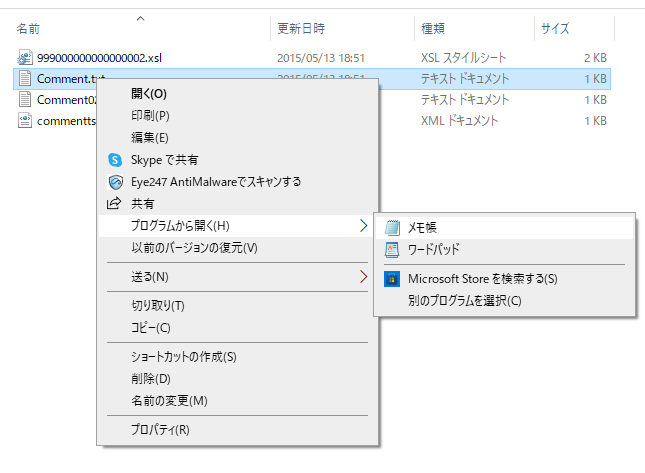Image resolution: width=645 pixels, height=473 pixels.
Task: Expand the 送る(N) submenu arrow
Action: click(x=363, y=277)
